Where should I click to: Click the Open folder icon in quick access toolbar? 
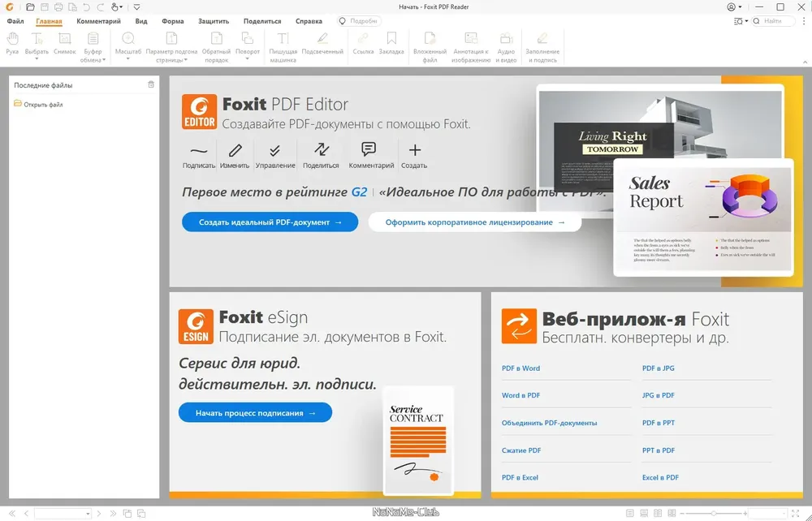tap(30, 7)
